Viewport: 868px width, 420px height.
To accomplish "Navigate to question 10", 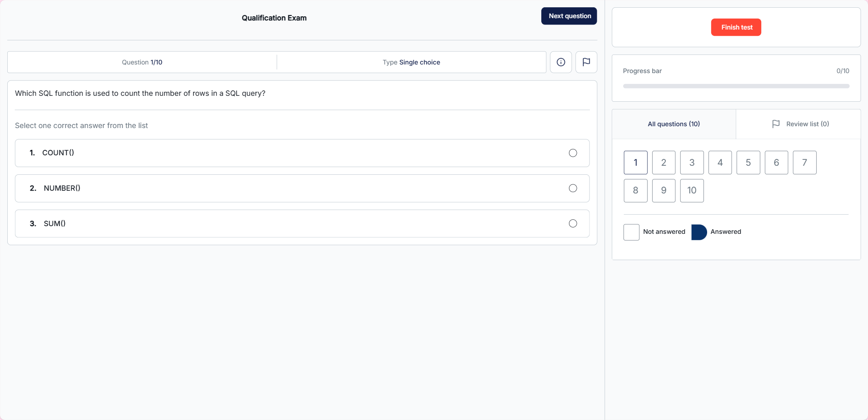I will [692, 191].
